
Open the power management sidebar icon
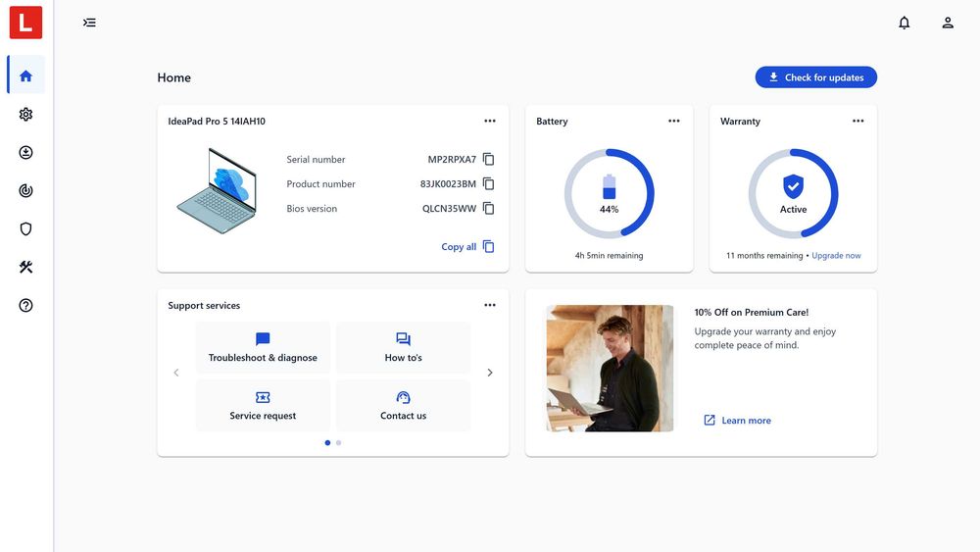click(x=25, y=190)
